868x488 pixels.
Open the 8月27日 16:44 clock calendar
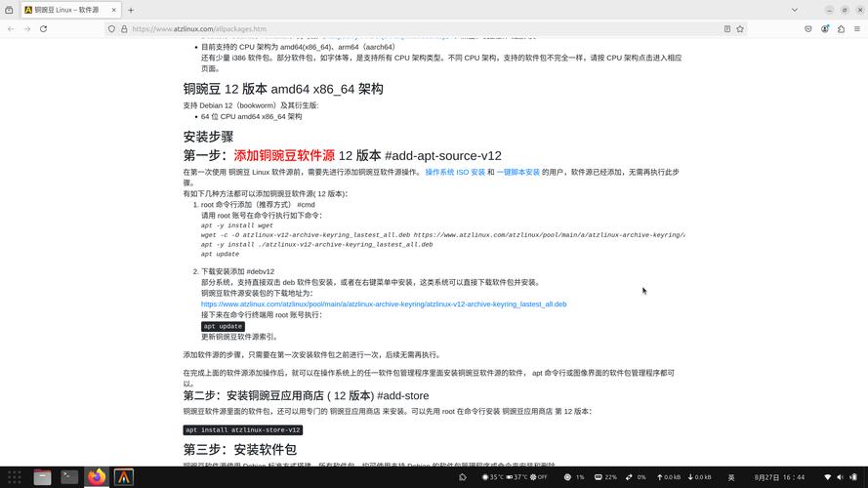point(779,477)
